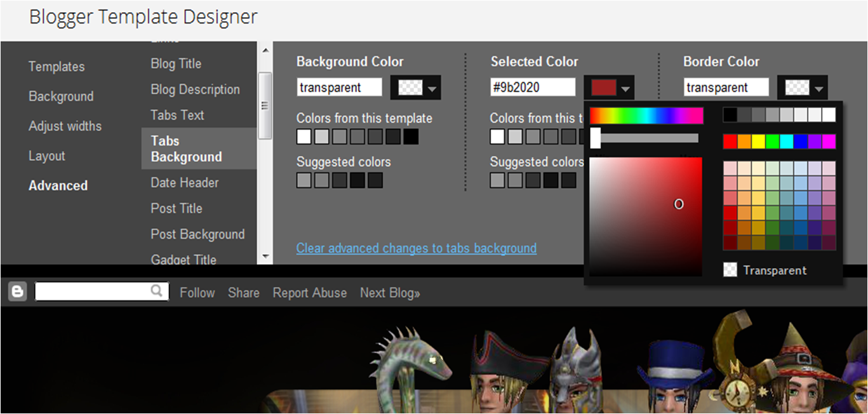Open the Border Color picker dropdown
The image size is (868, 414).
803,88
